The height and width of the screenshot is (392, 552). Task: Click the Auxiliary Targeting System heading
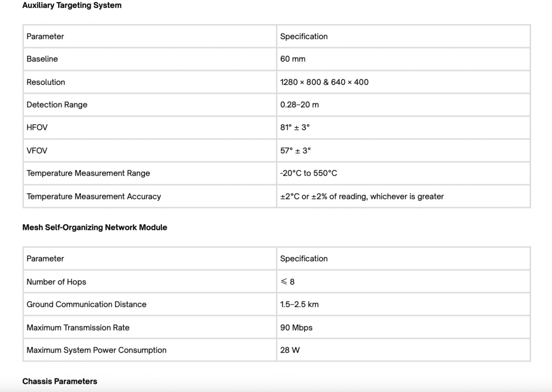(72, 5)
